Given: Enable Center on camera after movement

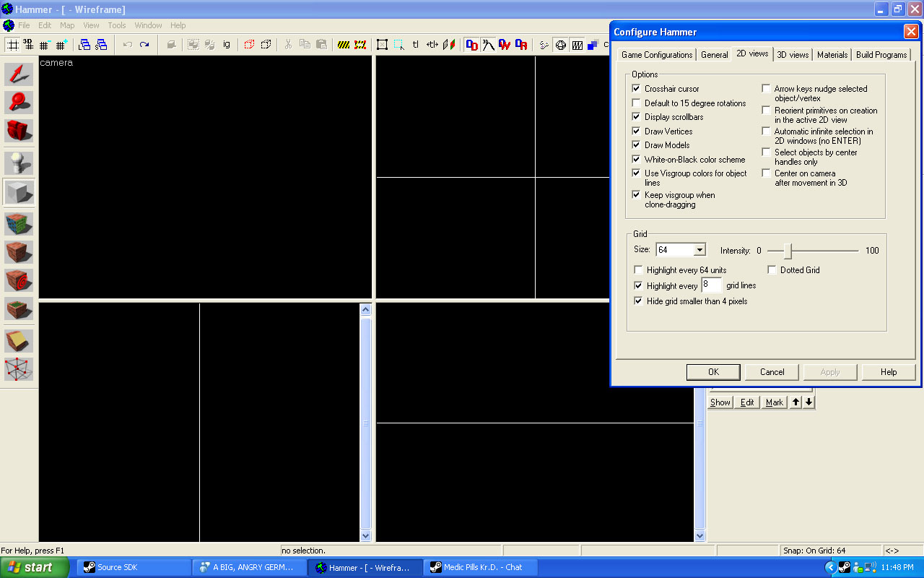Looking at the screenshot, I should (767, 173).
